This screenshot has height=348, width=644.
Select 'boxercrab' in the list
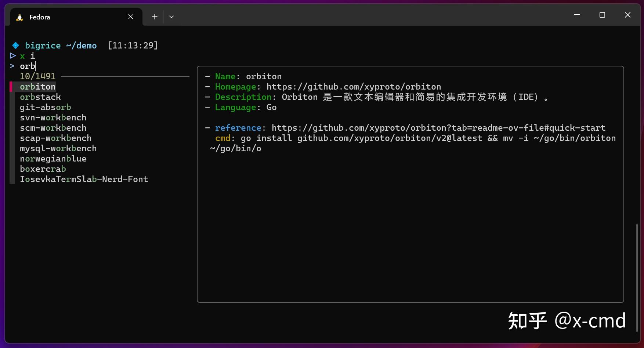(43, 169)
